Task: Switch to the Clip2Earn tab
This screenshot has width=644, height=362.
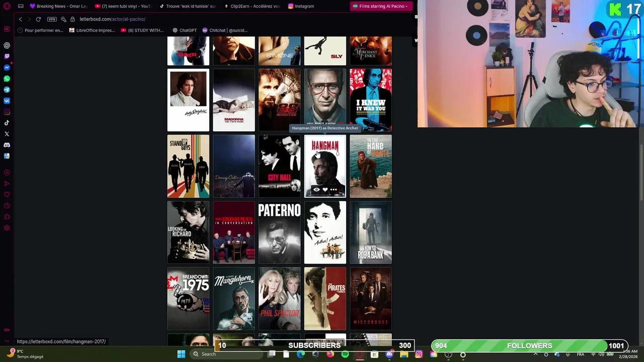Action: [252, 6]
